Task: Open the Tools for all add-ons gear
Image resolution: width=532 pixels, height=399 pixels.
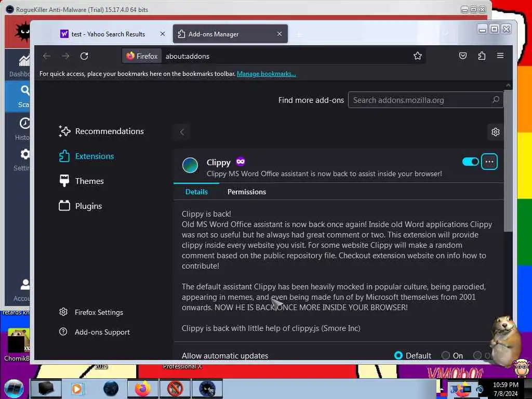Action: 495,131
